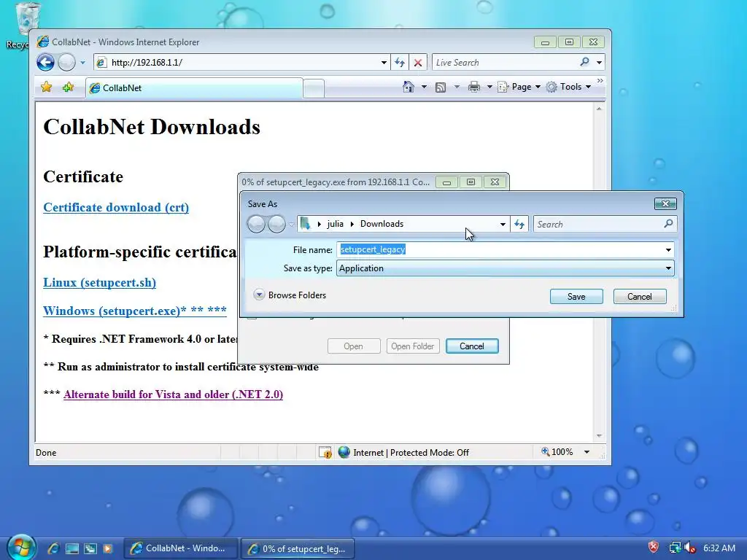Open Certificate download (crt) link
Viewport: 747px width, 560px height.
coord(116,208)
